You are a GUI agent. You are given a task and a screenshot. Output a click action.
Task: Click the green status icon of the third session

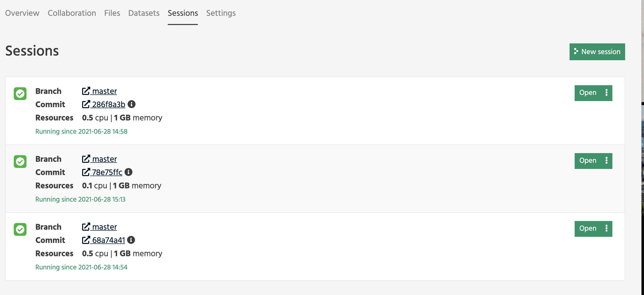(x=20, y=229)
